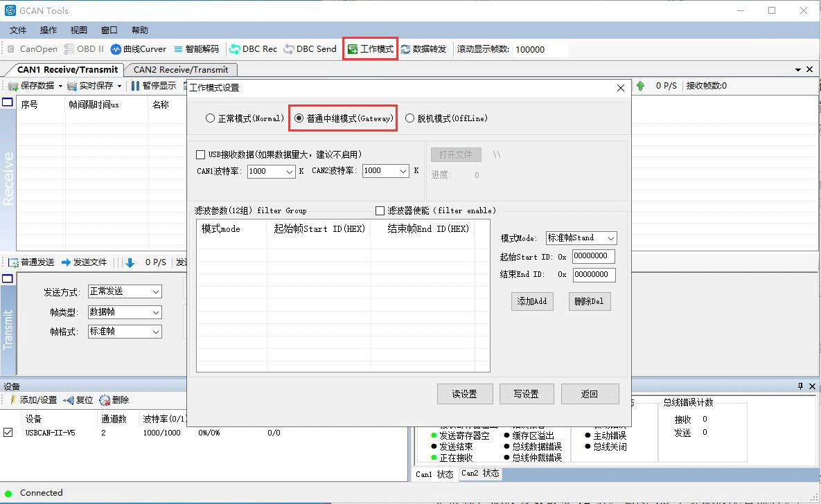Image resolution: width=821 pixels, height=504 pixels.
Task: Launch the 曲线Curver tool
Action: click(139, 49)
